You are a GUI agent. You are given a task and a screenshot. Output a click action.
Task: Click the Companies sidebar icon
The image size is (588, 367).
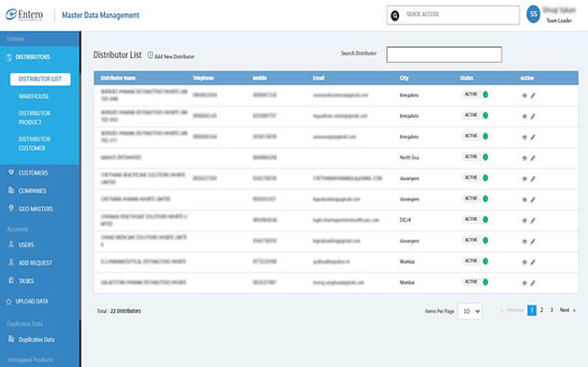[11, 190]
